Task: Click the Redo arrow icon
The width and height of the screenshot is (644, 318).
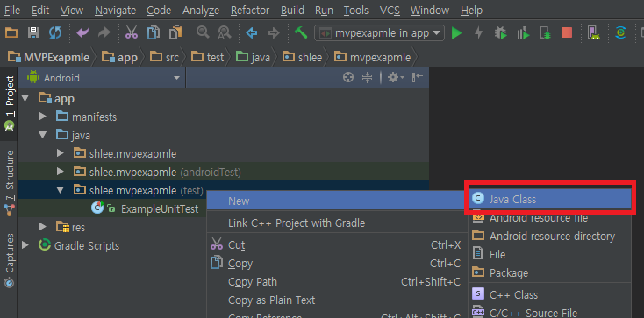Action: tap(104, 32)
